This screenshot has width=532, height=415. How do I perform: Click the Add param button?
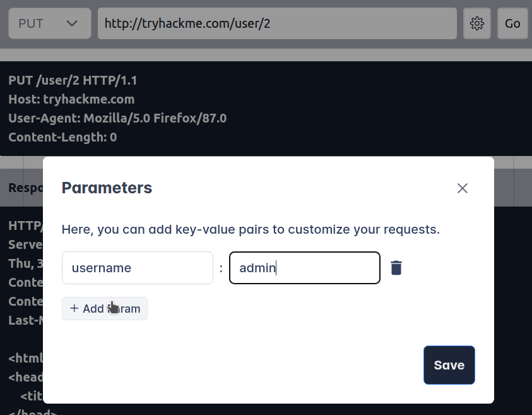tap(105, 309)
